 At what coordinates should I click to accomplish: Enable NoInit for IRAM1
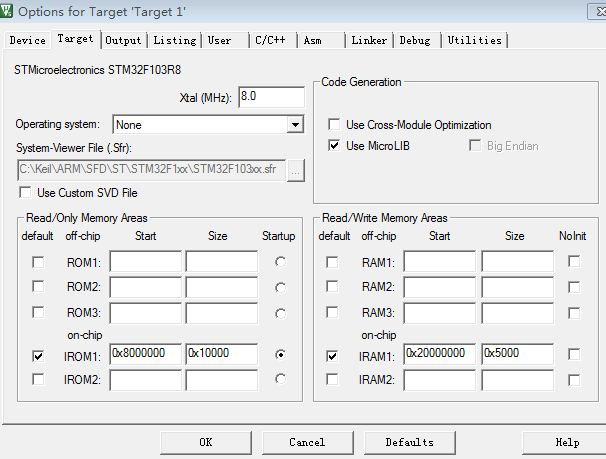(574, 354)
